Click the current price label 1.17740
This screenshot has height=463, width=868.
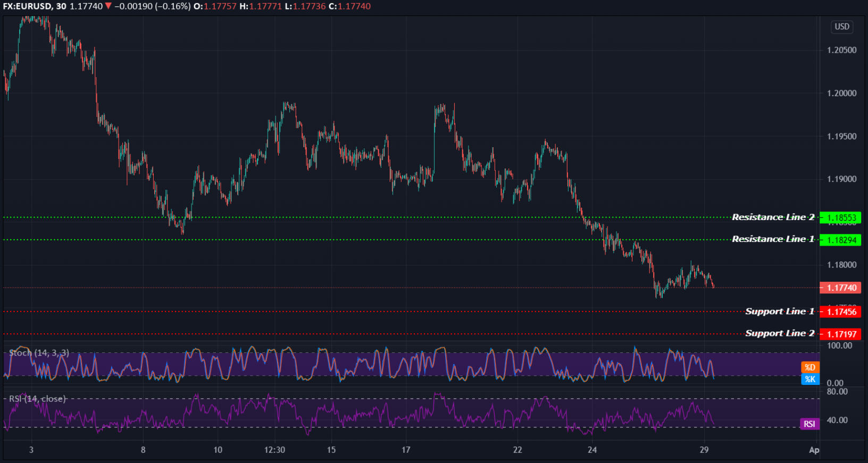tap(840, 288)
